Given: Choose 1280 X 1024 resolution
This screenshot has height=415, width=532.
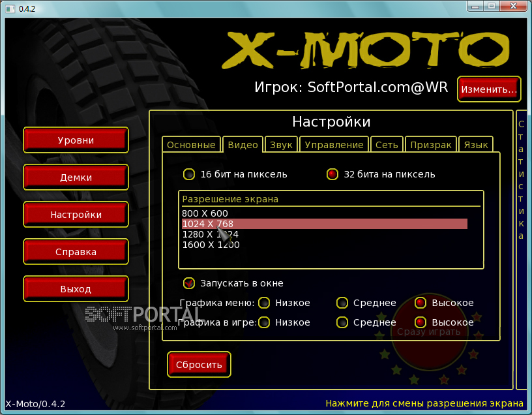Looking at the screenshot, I should (x=325, y=234).
